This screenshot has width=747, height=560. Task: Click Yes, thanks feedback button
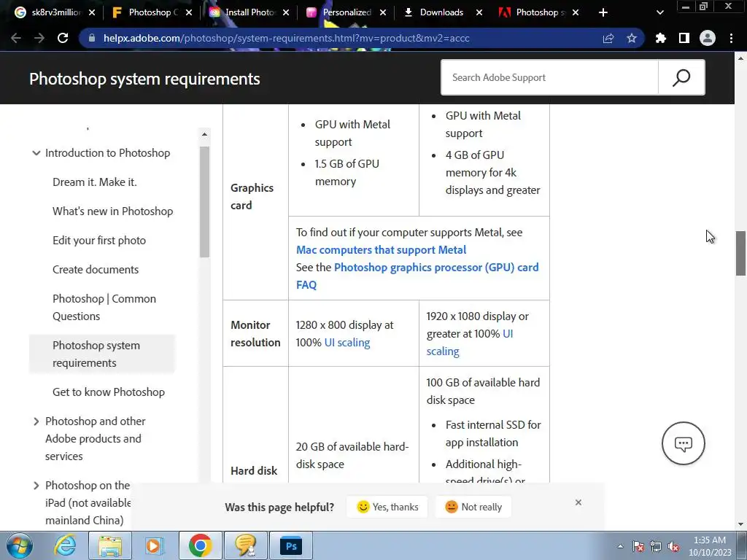387,507
